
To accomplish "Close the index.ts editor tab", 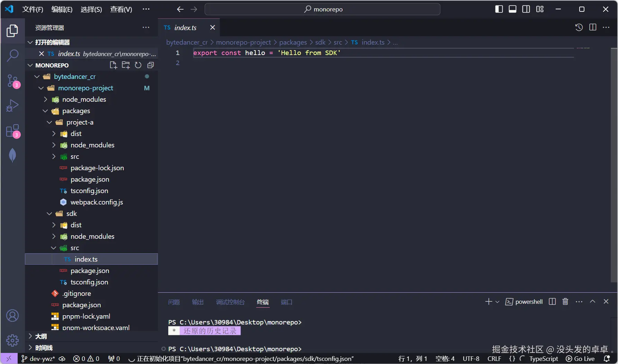I will [x=213, y=27].
